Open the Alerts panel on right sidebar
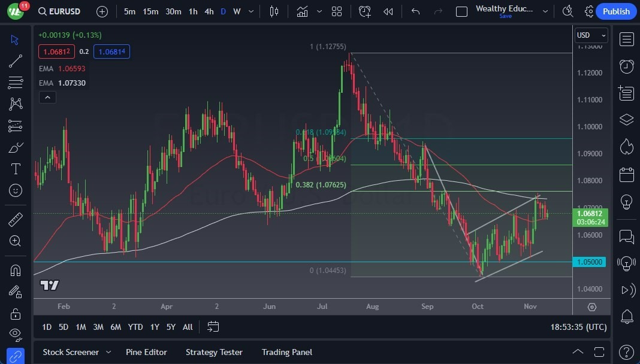Screen dimensions: 640x364 (x=626, y=66)
